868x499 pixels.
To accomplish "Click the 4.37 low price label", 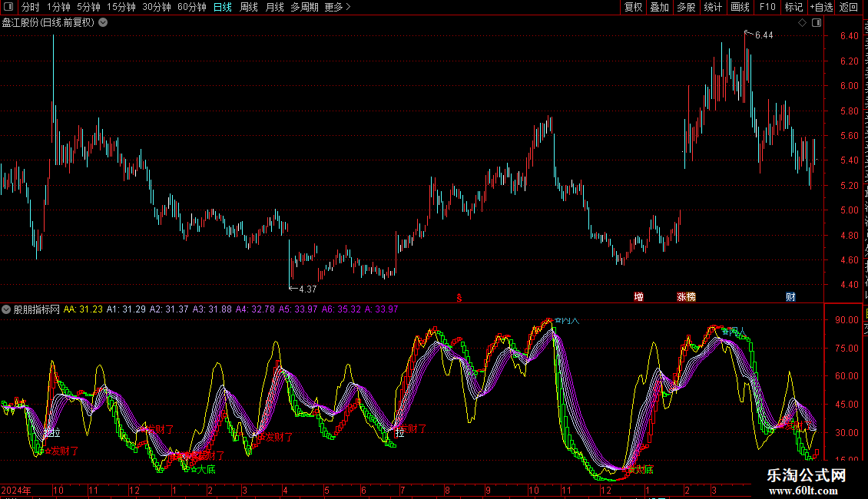I will point(308,289).
